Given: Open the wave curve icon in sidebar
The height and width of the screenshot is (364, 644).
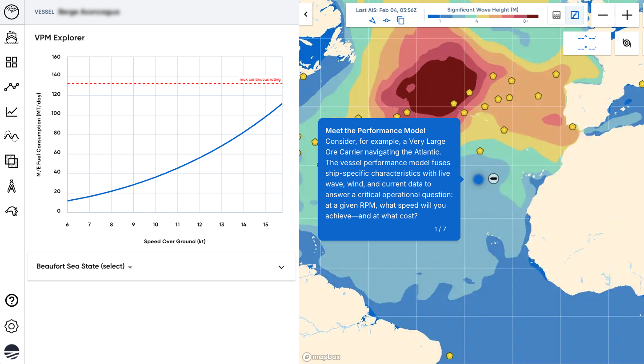Looking at the screenshot, I should [12, 136].
